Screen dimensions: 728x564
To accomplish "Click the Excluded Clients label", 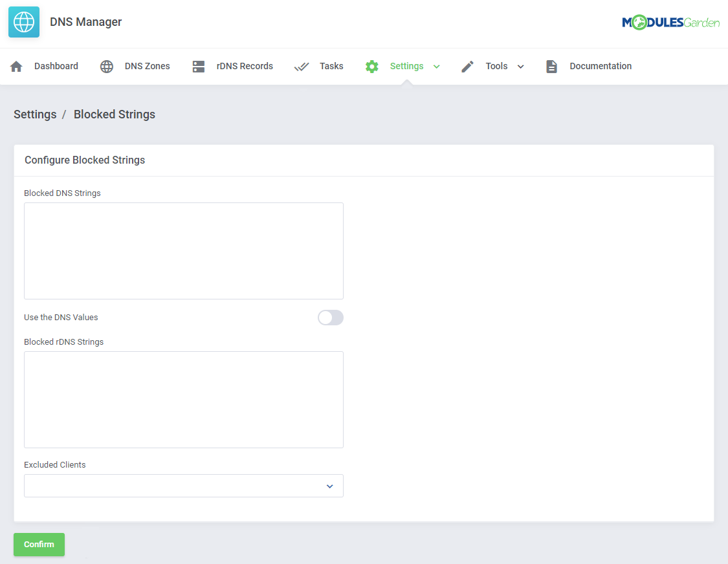I will click(55, 464).
